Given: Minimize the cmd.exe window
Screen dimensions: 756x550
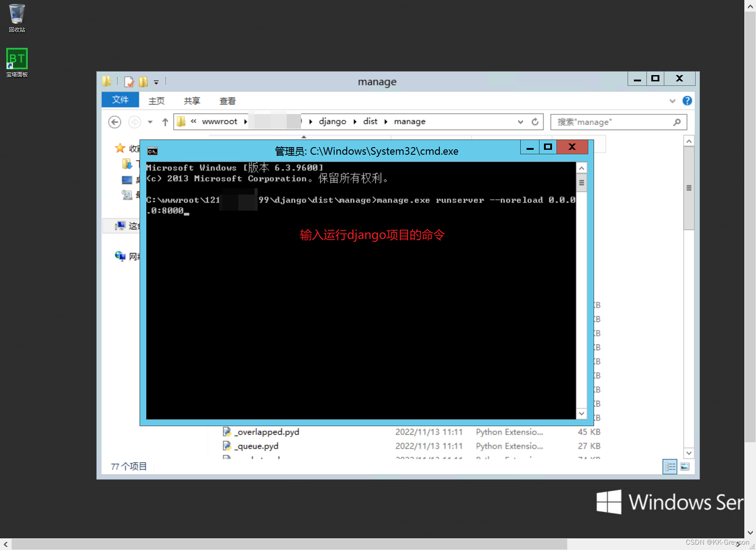Looking at the screenshot, I should (530, 147).
